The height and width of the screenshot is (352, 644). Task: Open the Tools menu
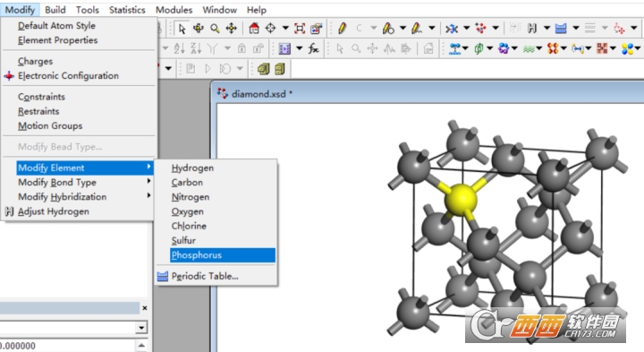pyautogui.click(x=87, y=10)
